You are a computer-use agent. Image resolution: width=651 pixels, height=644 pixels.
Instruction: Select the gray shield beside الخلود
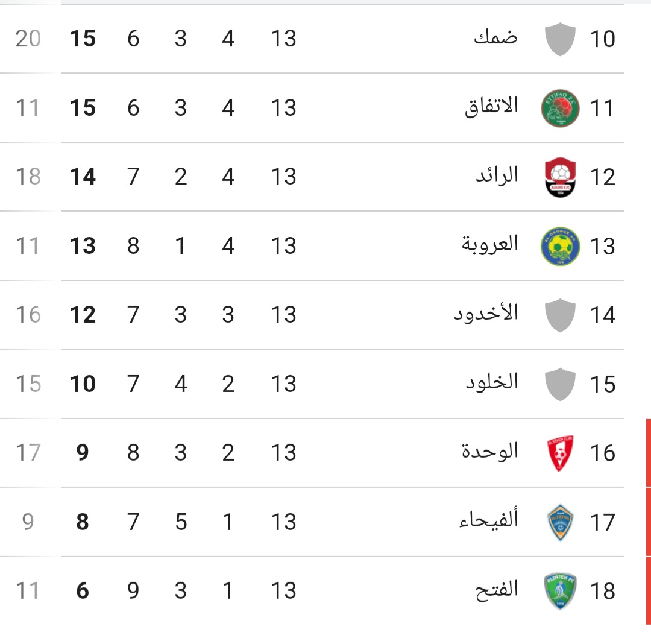(560, 384)
